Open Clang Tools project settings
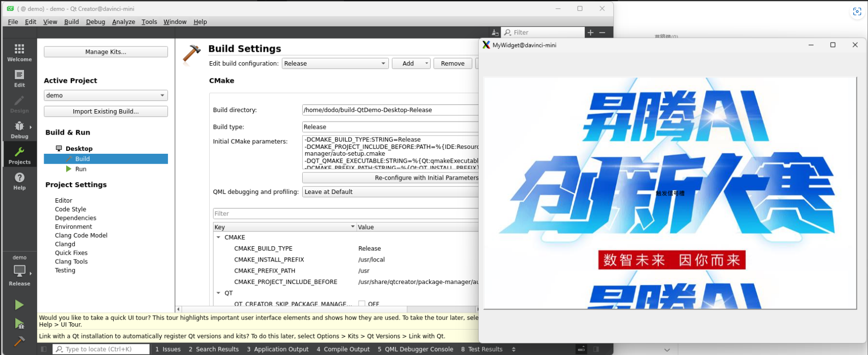Viewport: 868px width, 355px height. [72, 262]
